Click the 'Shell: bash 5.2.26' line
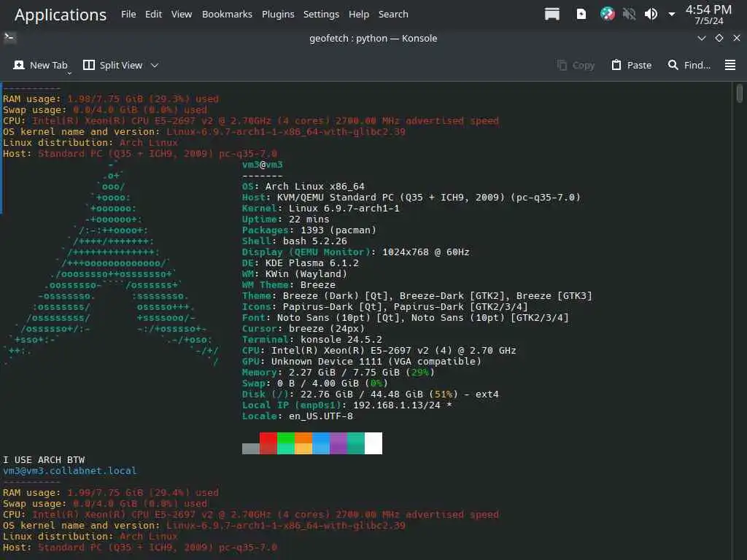 pos(295,241)
